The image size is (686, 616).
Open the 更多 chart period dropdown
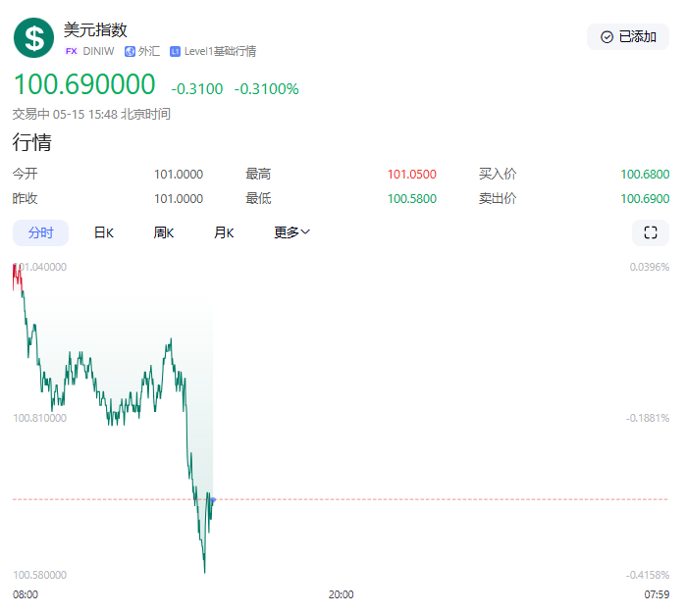click(x=291, y=232)
